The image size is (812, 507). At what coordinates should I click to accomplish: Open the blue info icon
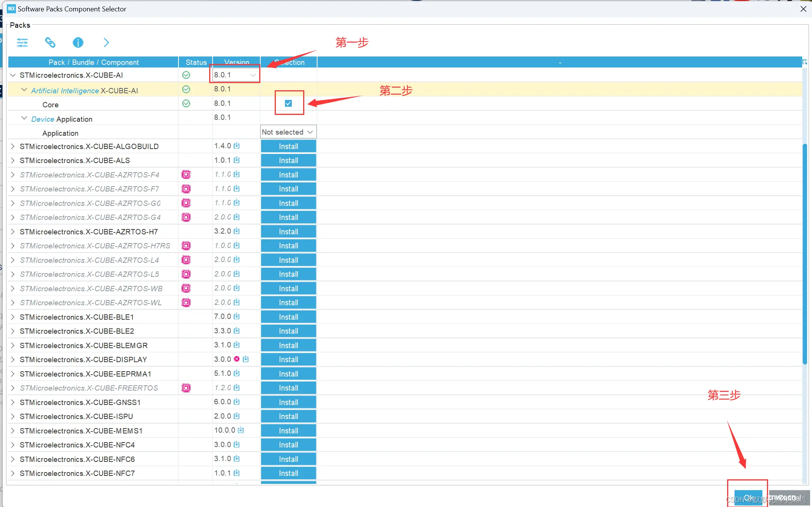point(78,42)
